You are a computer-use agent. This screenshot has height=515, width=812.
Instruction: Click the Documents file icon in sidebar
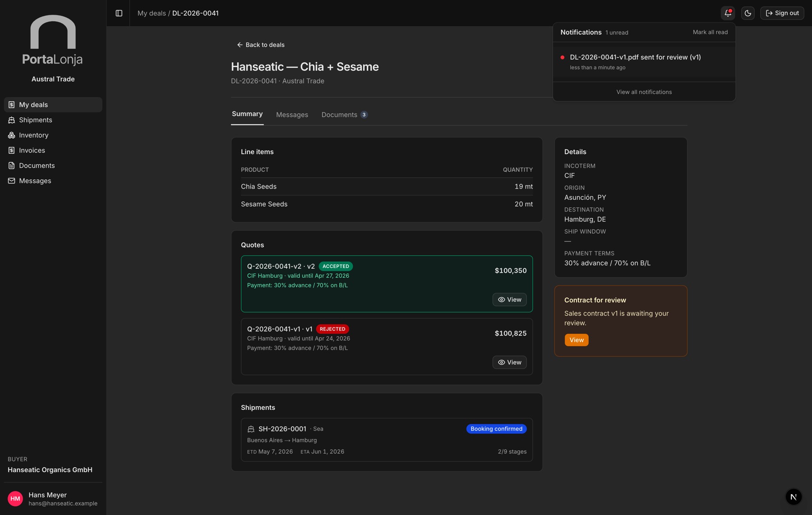click(x=12, y=166)
